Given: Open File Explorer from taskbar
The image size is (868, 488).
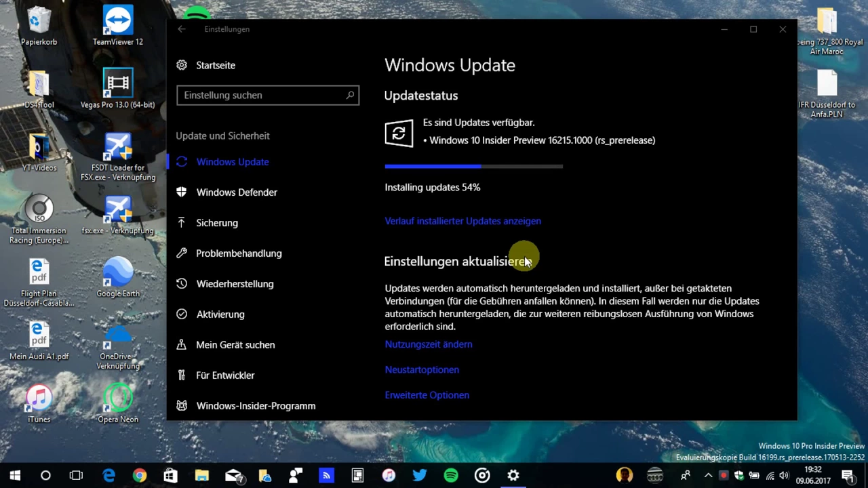Looking at the screenshot, I should tap(201, 475).
